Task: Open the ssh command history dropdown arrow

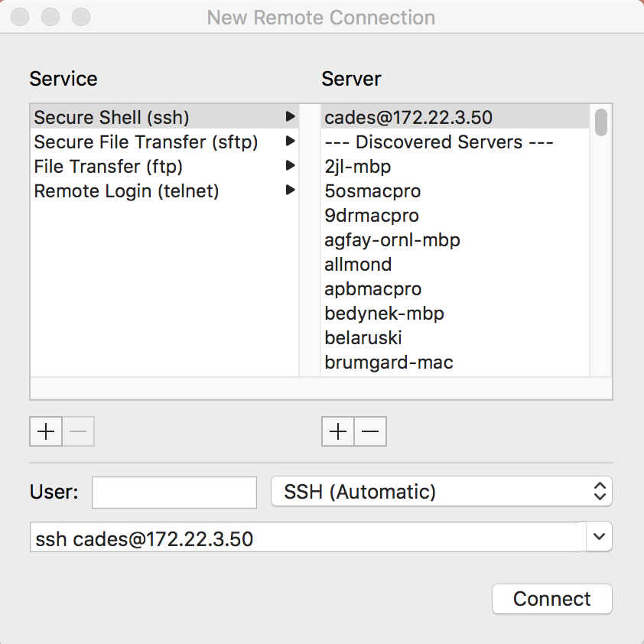Action: click(x=599, y=538)
